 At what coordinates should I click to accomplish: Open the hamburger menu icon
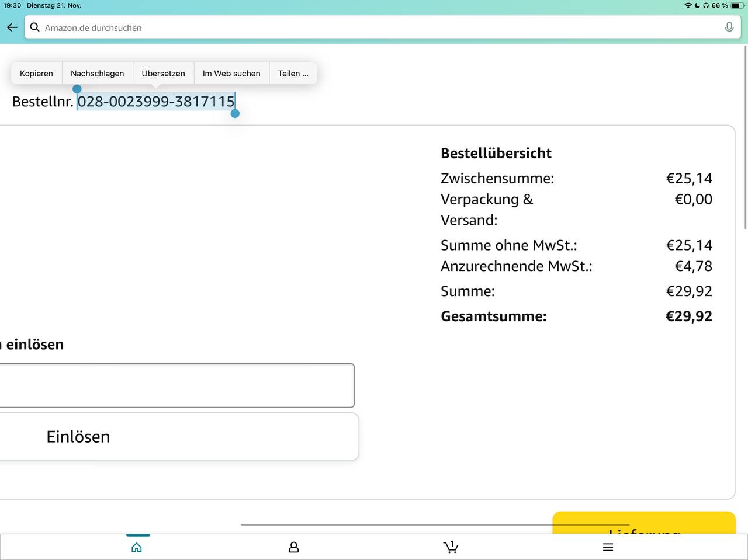pyautogui.click(x=608, y=547)
